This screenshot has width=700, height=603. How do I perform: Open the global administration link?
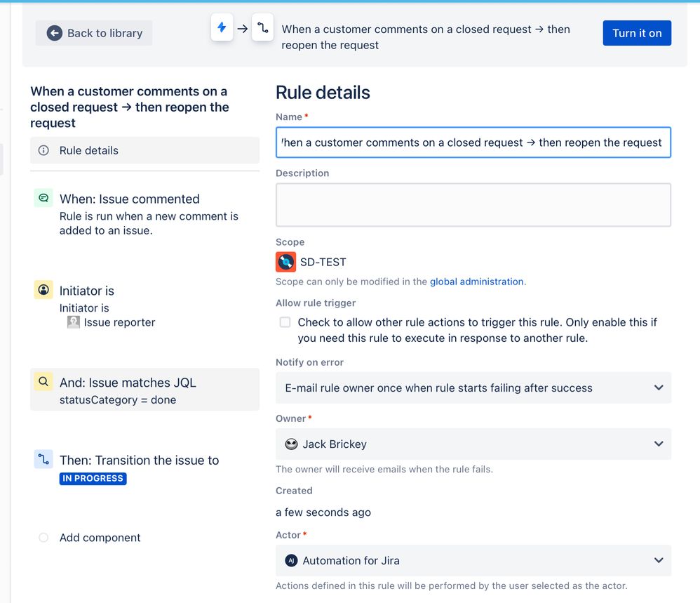click(x=477, y=281)
